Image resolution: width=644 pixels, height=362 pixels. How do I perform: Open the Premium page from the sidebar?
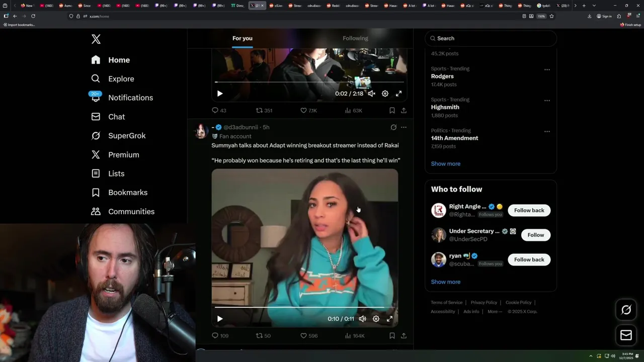115,155
